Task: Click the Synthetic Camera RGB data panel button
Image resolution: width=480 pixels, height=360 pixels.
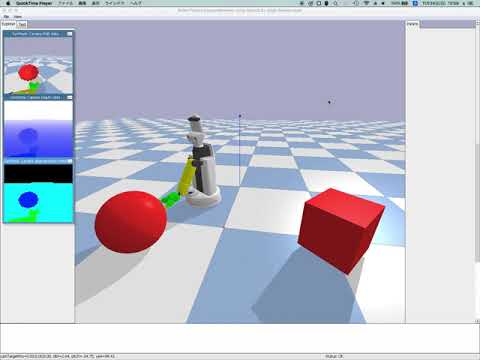Action: (70, 34)
